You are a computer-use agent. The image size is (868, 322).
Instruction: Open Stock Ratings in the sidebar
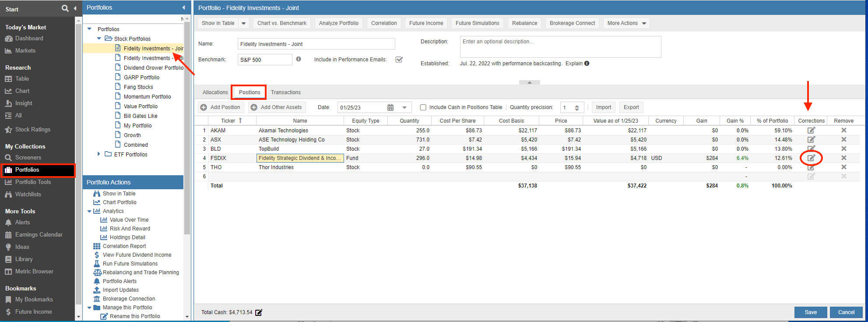tap(33, 130)
